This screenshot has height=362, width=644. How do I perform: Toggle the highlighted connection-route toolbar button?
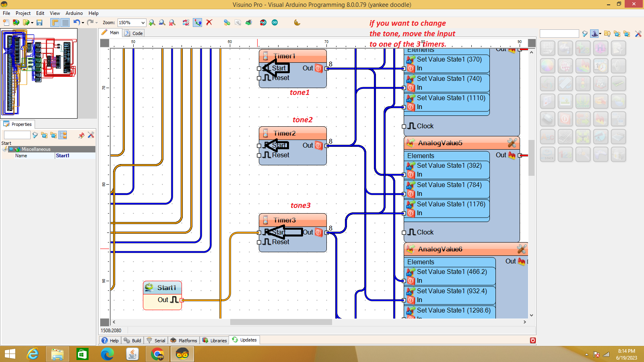(x=198, y=23)
